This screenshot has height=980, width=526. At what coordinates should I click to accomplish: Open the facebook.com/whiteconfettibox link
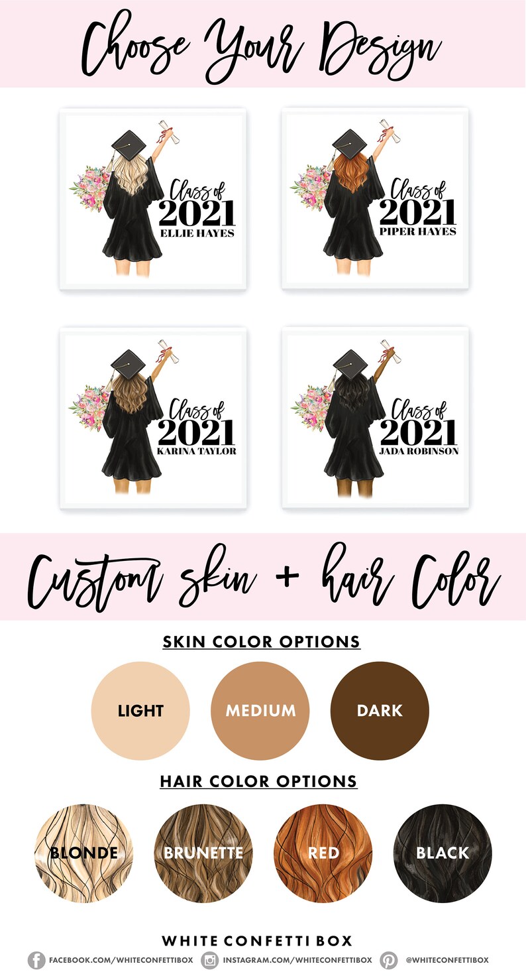(121, 960)
